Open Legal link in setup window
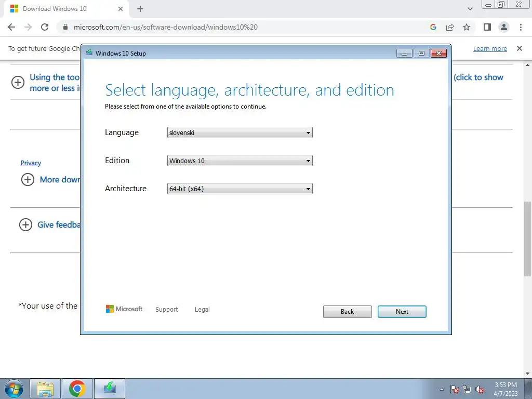The height and width of the screenshot is (399, 532). [202, 310]
